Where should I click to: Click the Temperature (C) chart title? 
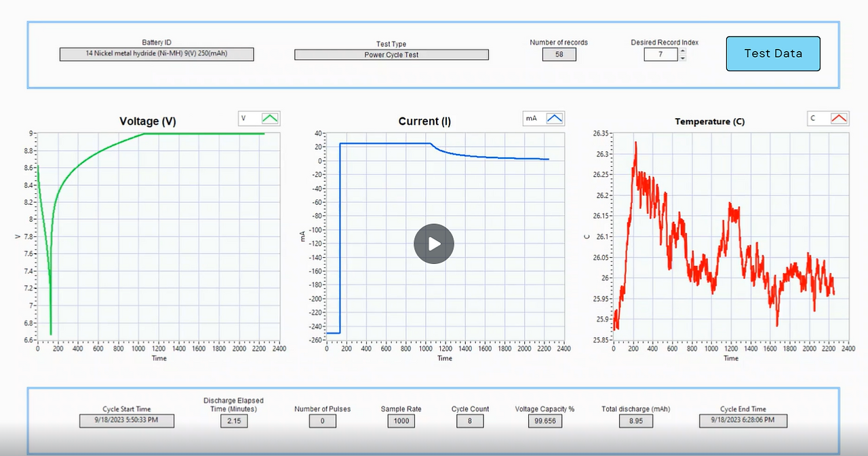point(709,121)
